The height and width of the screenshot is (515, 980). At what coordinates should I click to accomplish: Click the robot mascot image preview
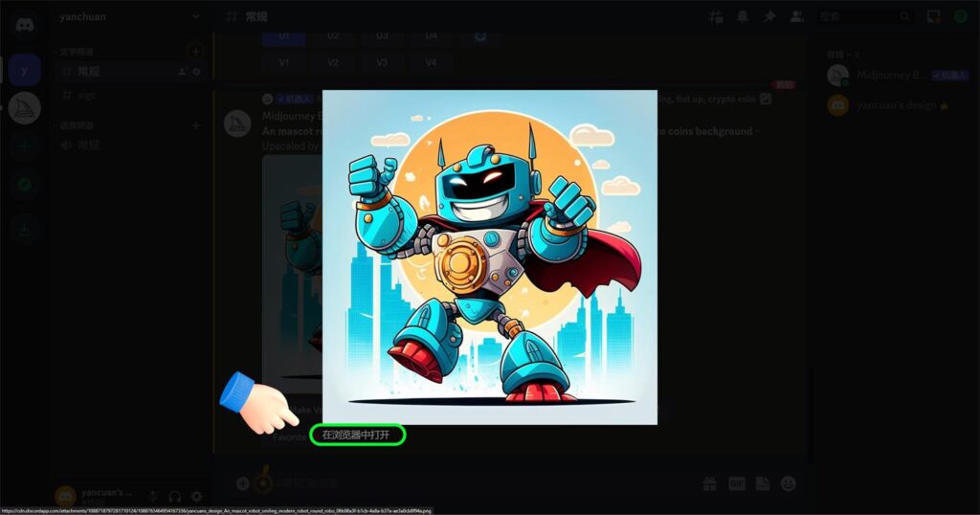click(489, 257)
